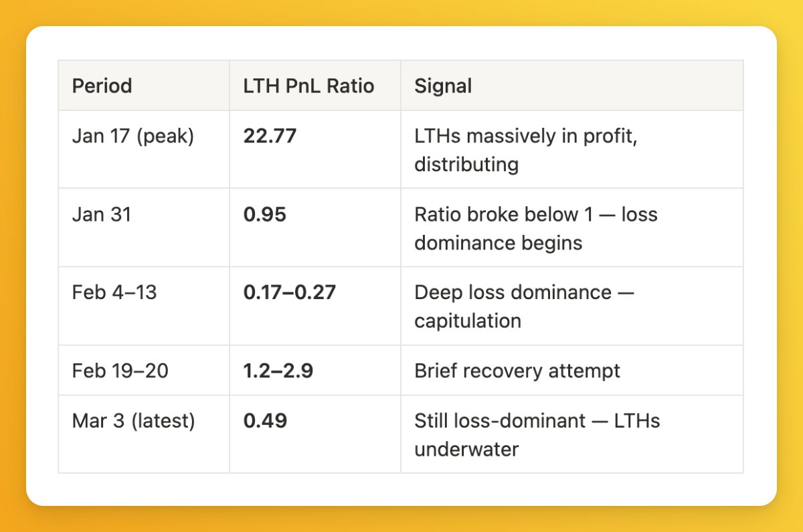The width and height of the screenshot is (803, 532).
Task: Select the 0.95 ratio value
Action: (264, 215)
